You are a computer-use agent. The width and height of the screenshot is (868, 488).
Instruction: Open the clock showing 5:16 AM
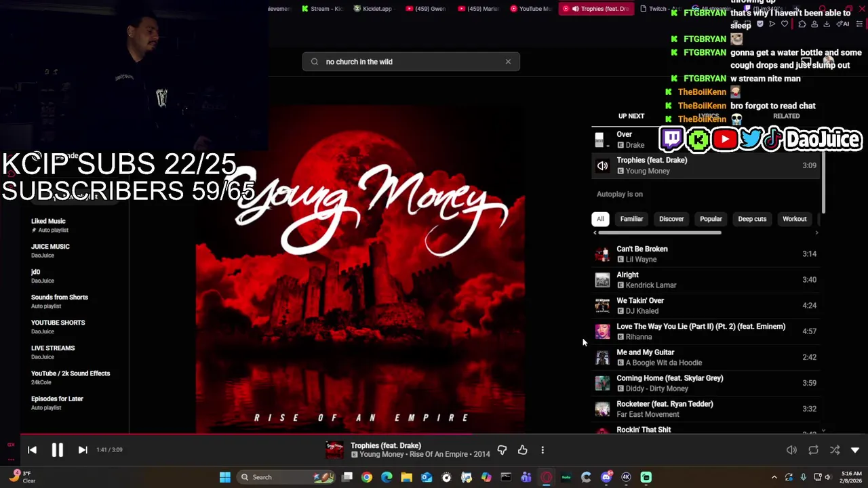click(851, 477)
